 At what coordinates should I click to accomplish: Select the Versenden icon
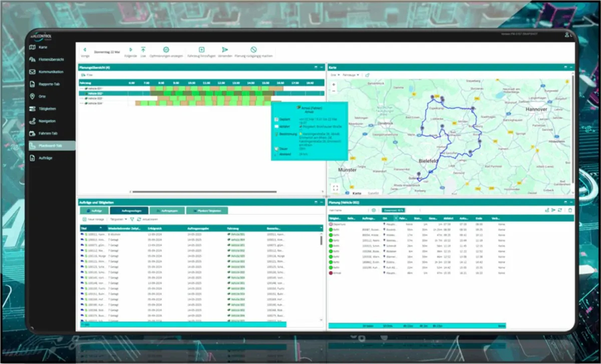click(225, 49)
